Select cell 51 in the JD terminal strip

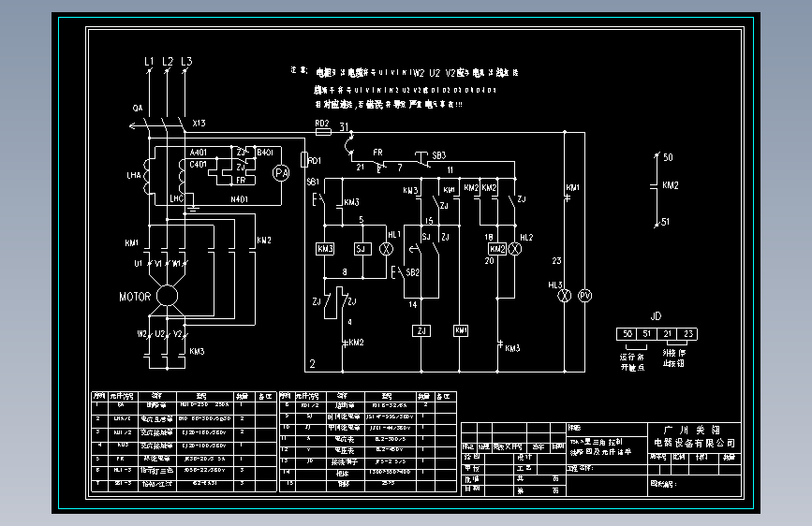pos(647,334)
